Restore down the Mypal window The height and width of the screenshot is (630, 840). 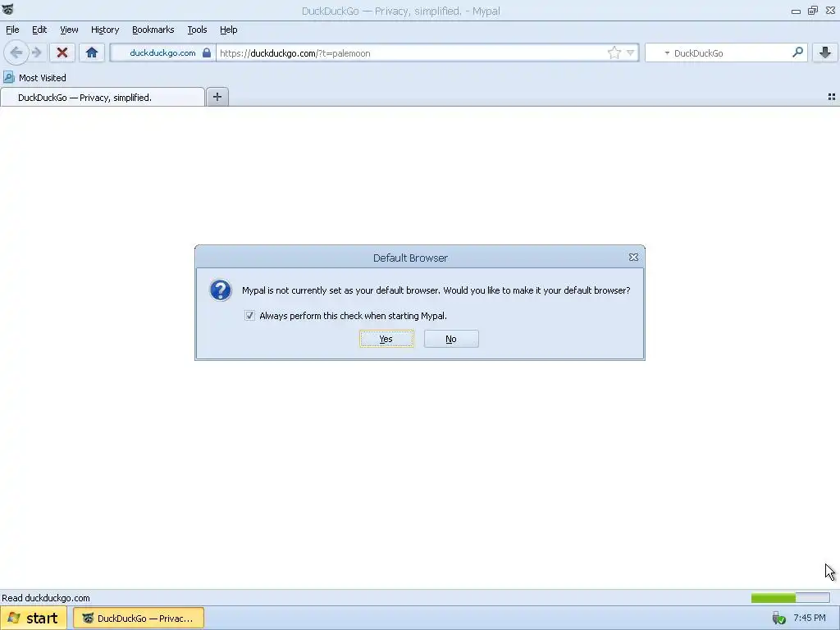(813, 10)
